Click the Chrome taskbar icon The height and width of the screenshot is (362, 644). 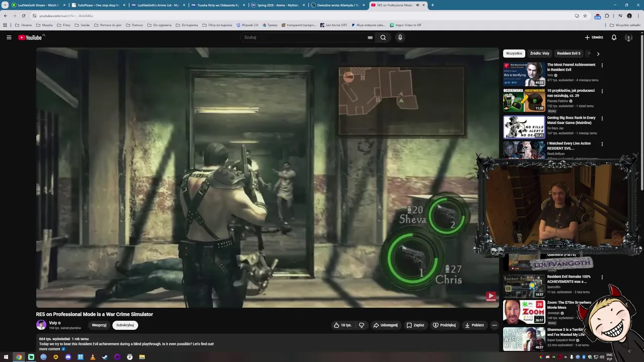19,357
